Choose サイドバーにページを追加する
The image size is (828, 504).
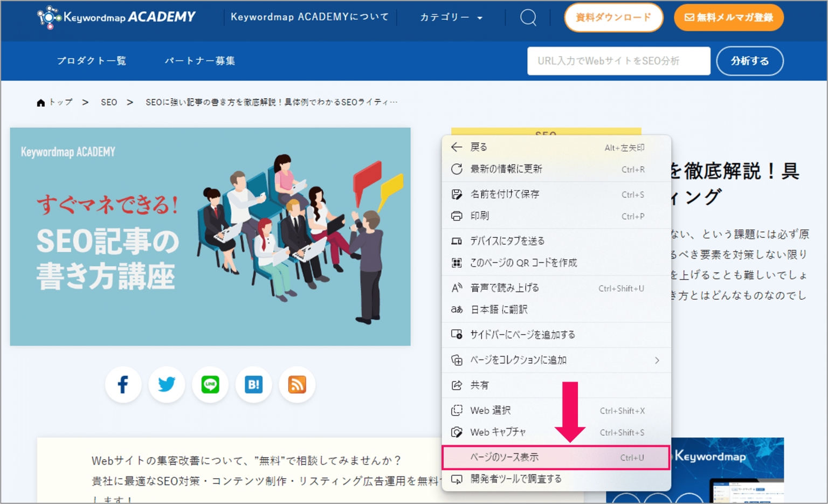pos(556,335)
